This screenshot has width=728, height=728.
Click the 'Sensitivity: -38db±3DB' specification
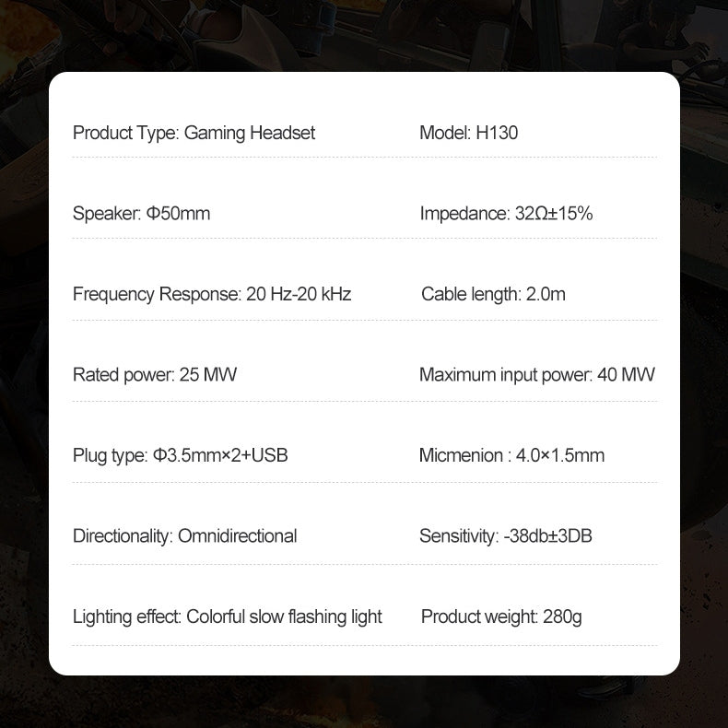(505, 536)
